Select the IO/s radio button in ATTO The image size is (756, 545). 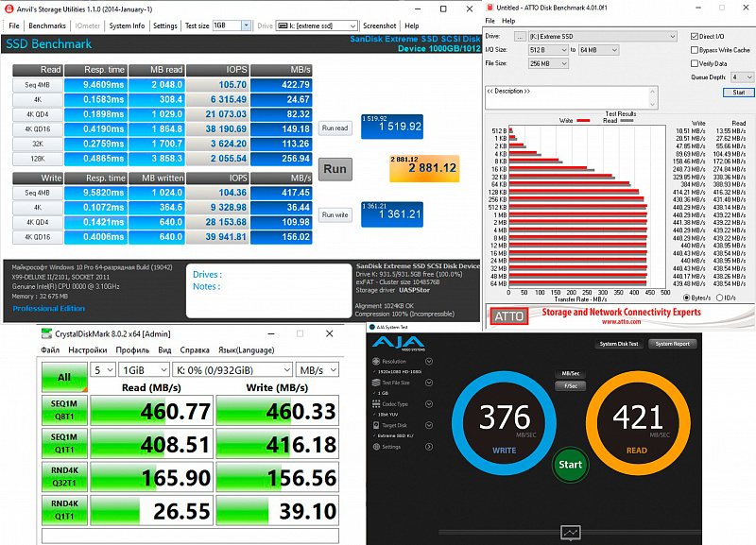(x=719, y=298)
